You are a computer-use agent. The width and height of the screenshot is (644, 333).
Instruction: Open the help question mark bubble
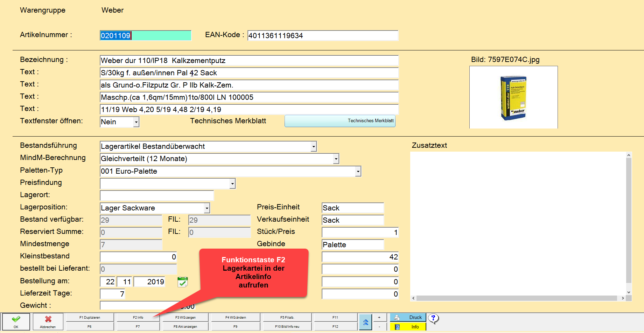click(433, 318)
